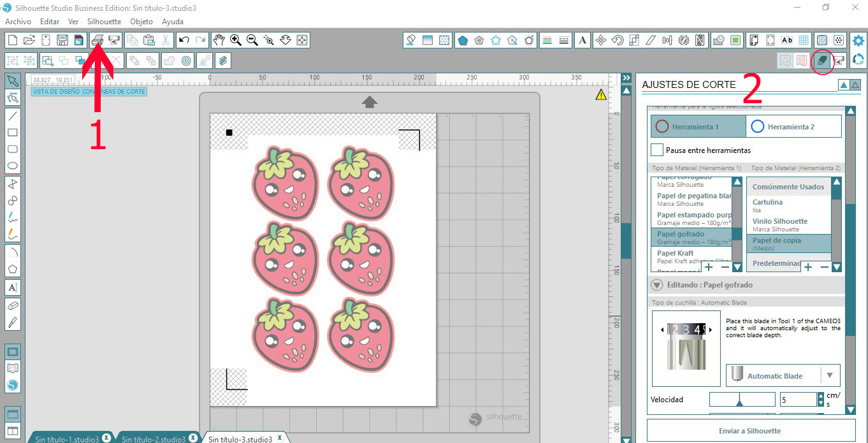Open the Ver menu

pyautogui.click(x=73, y=21)
